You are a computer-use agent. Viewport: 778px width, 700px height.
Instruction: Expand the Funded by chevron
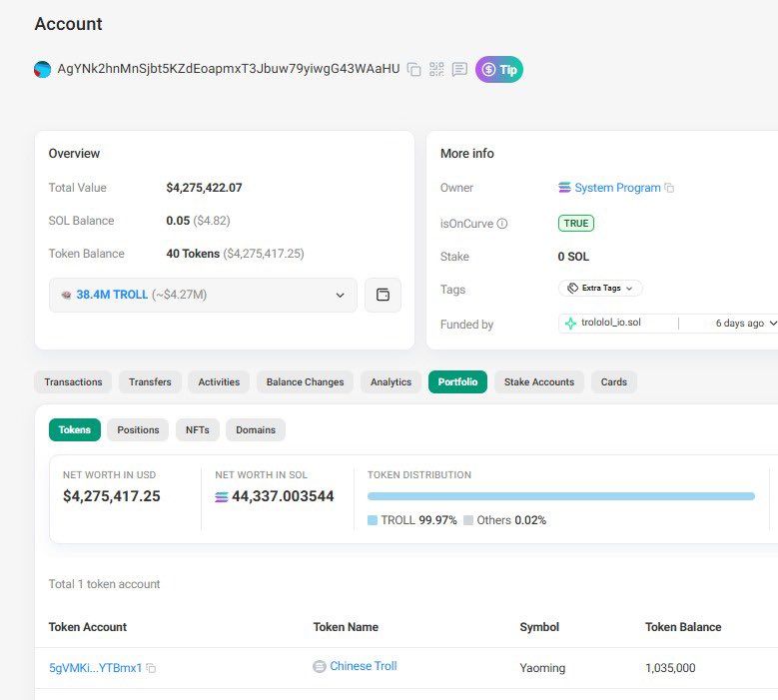(x=773, y=324)
